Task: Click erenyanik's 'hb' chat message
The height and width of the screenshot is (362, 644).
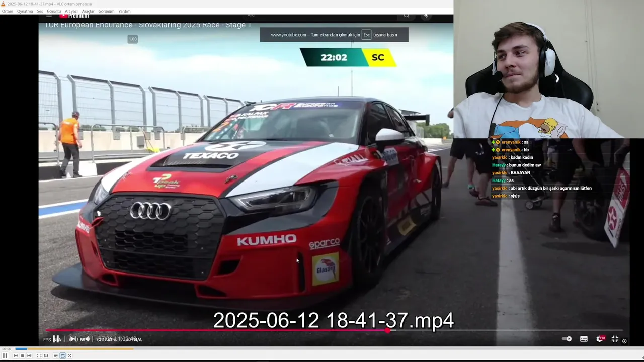Action: (511, 150)
